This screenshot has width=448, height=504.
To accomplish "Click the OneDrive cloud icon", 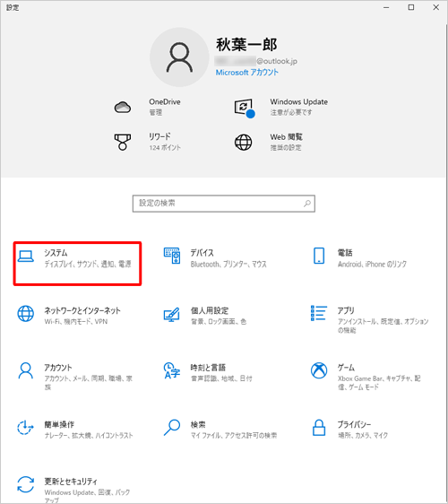I will click(123, 107).
